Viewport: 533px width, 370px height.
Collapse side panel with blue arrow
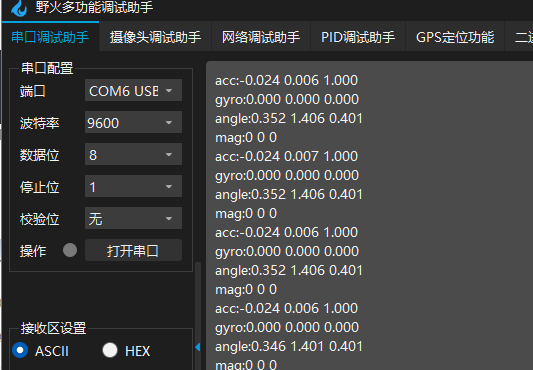pos(198,347)
